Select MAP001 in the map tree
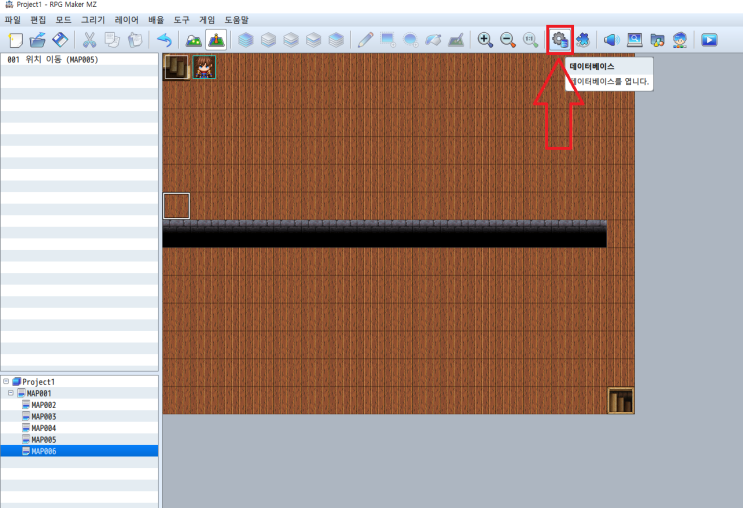The image size is (743, 508). pos(39,393)
